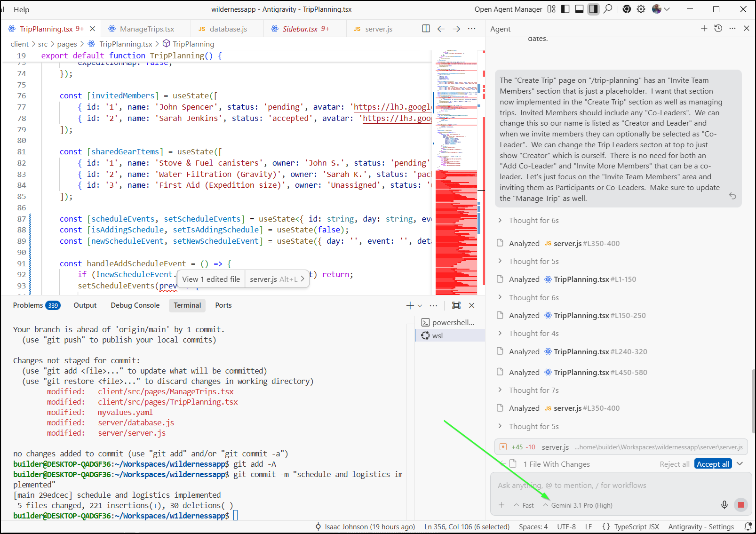
Task: Open the settings gear in title bar
Action: click(x=641, y=9)
